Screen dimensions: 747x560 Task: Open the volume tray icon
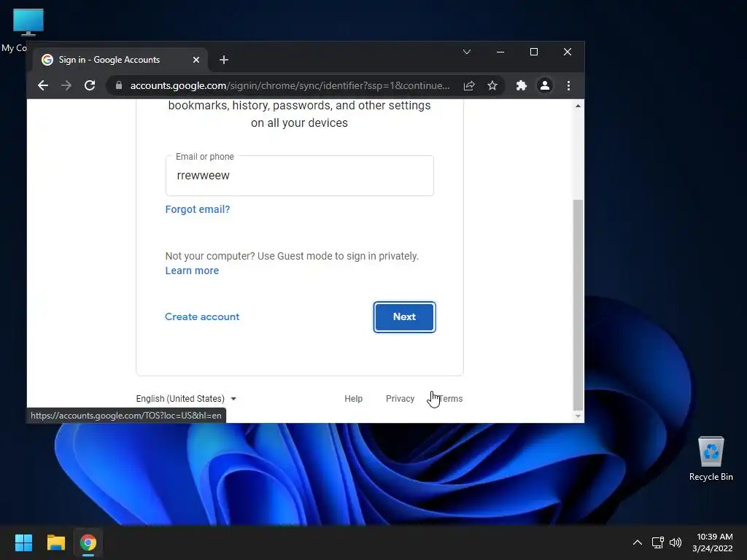(676, 542)
